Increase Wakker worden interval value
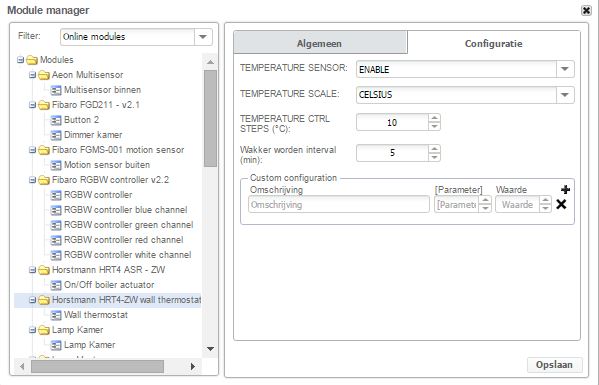 (434, 149)
